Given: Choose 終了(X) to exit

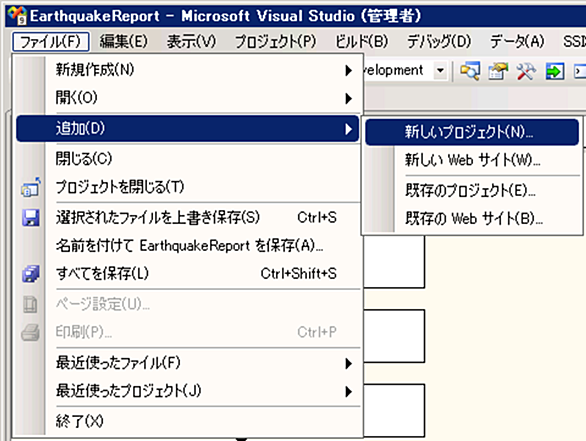Looking at the screenshot, I should click(x=188, y=422).
